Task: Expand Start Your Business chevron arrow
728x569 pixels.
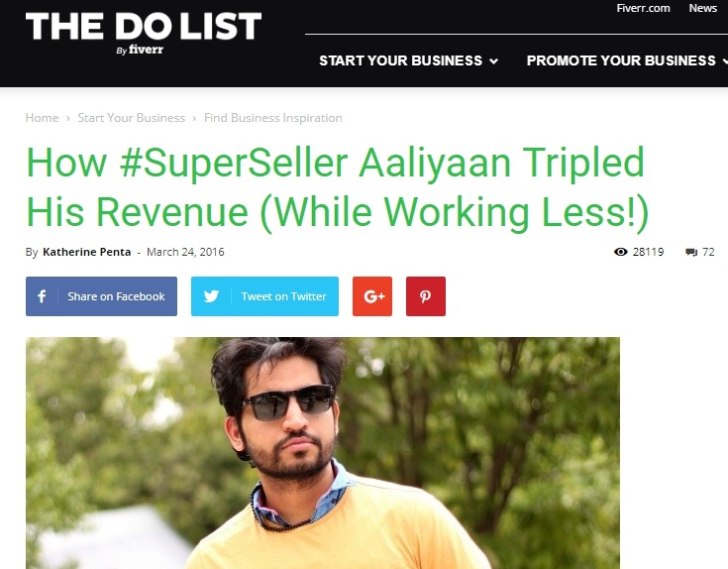Action: click(494, 60)
